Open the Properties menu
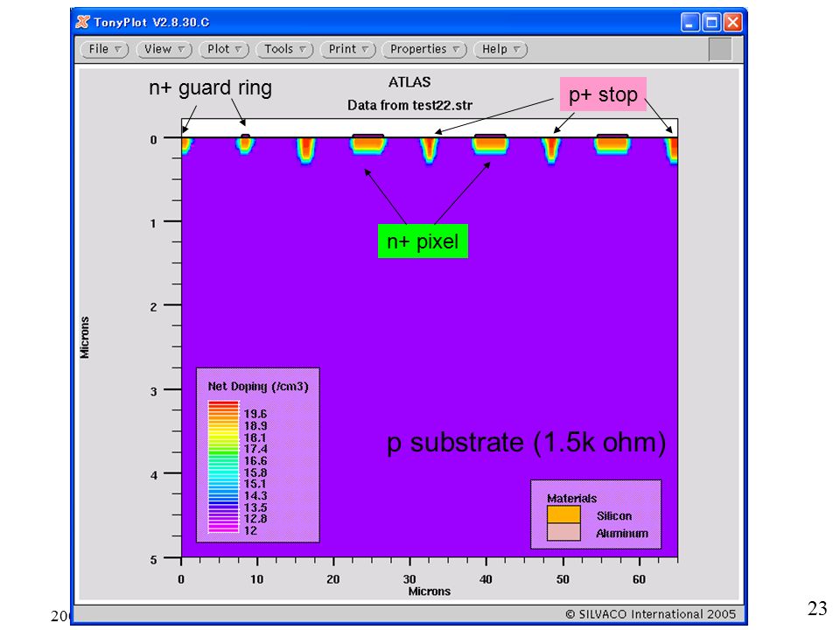This screenshot has width=840, height=630. 424,49
